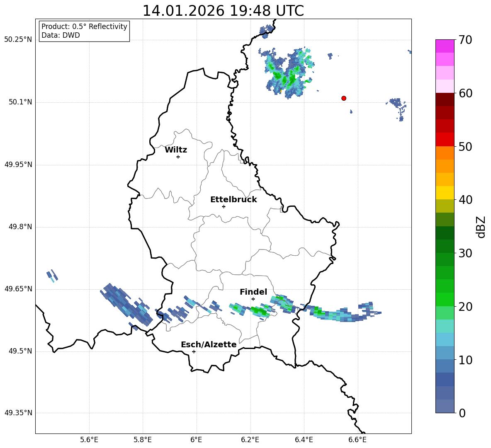The image size is (491, 448).
Task: Click the 50.25°N latitude label
Action: 18,40
